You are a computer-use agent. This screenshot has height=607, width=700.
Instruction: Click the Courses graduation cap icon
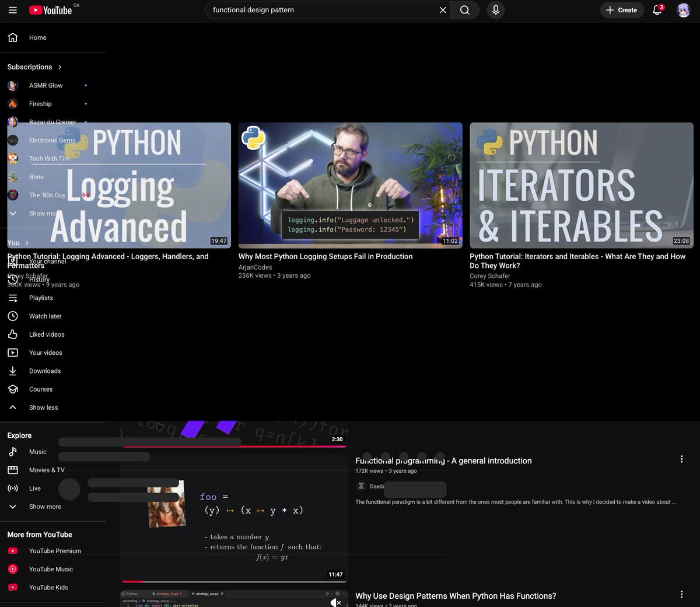pyautogui.click(x=13, y=389)
